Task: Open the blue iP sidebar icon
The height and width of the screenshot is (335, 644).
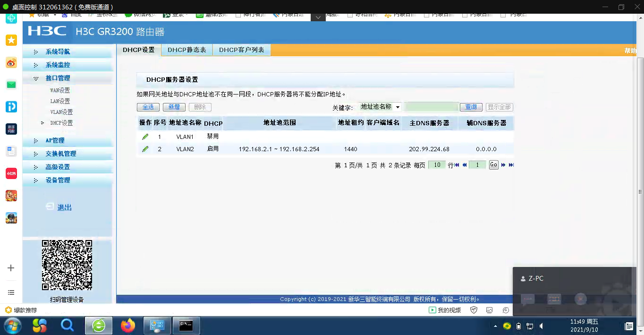Action: (11, 107)
